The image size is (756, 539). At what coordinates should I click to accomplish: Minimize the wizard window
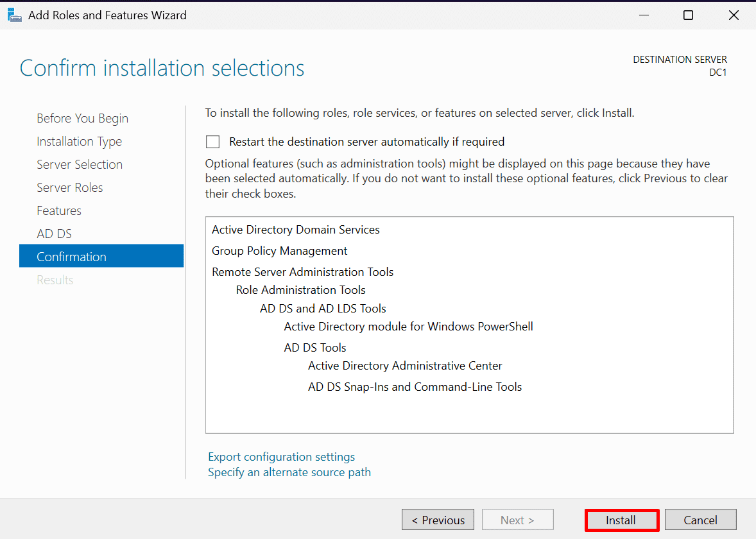(x=642, y=15)
